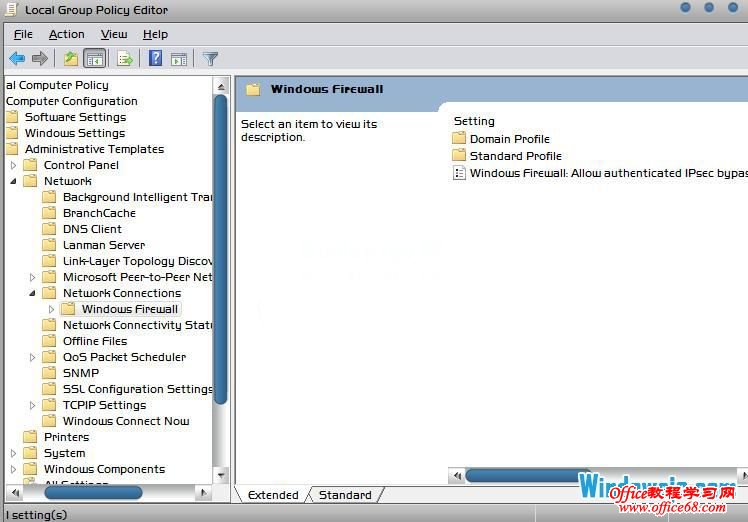Open the View menu
748x522 pixels.
click(114, 34)
